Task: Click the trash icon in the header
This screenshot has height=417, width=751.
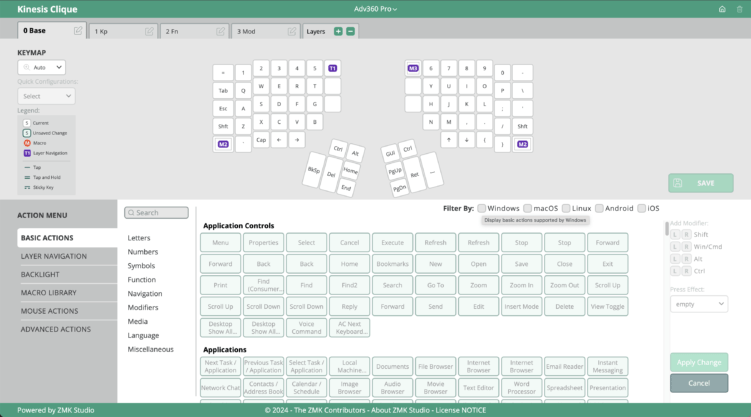Action: point(740,9)
